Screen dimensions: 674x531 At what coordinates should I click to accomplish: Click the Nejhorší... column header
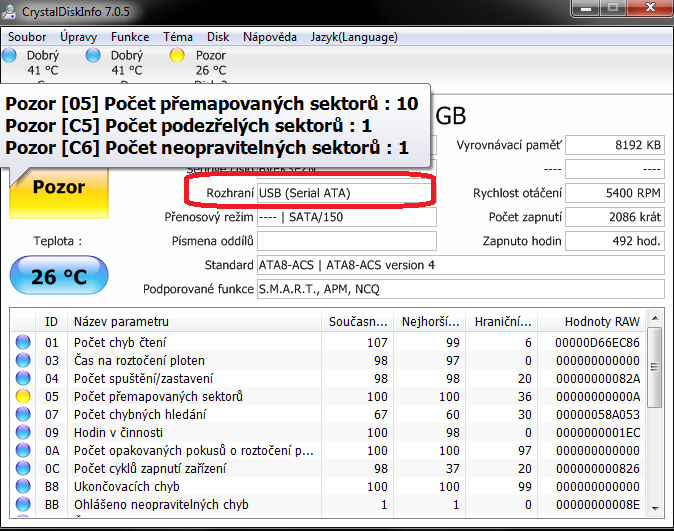click(x=430, y=322)
